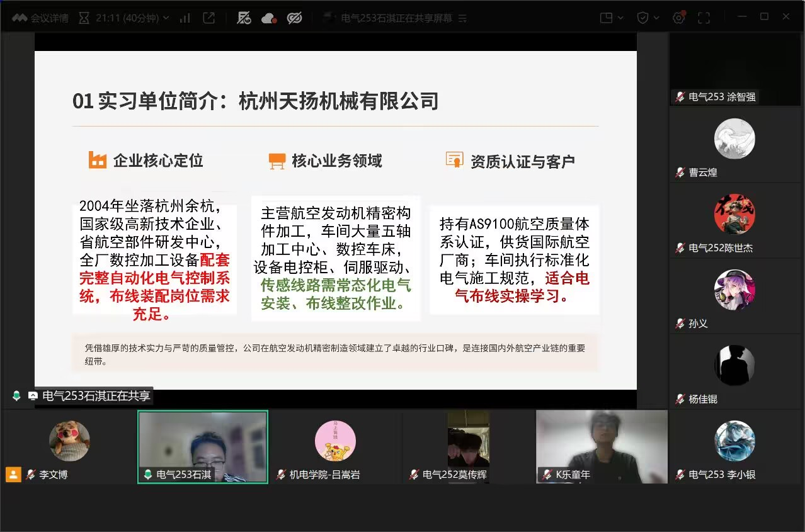Click the annotation disabled icon in top bar
Screen dimensions: 805x532
[244, 18]
